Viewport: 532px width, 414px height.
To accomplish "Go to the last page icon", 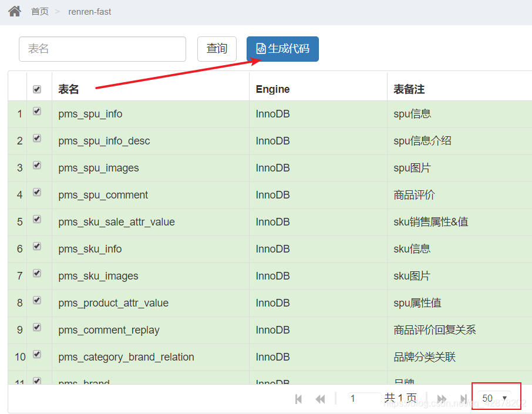I will [463, 399].
